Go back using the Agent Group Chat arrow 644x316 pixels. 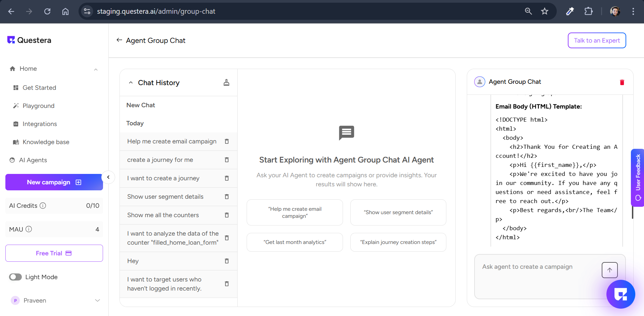(x=119, y=40)
